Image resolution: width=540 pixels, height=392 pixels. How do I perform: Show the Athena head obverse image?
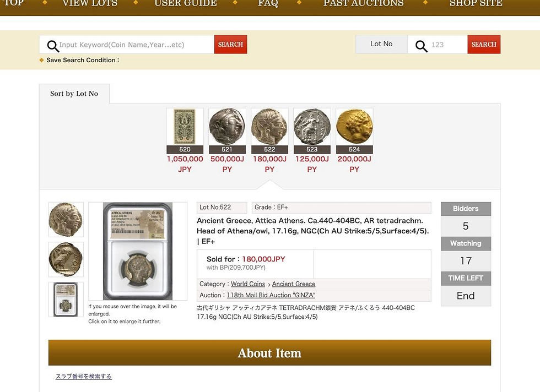point(66,220)
